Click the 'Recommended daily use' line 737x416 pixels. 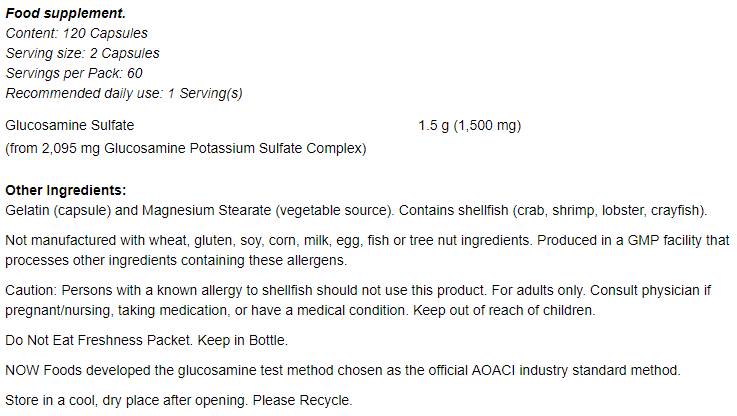[124, 93]
